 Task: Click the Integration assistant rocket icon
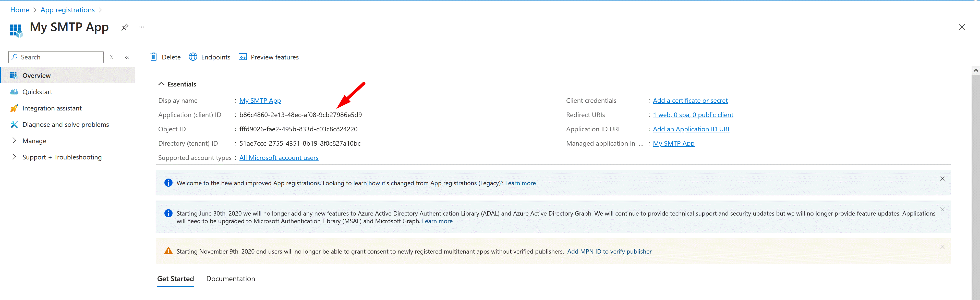point(14,108)
